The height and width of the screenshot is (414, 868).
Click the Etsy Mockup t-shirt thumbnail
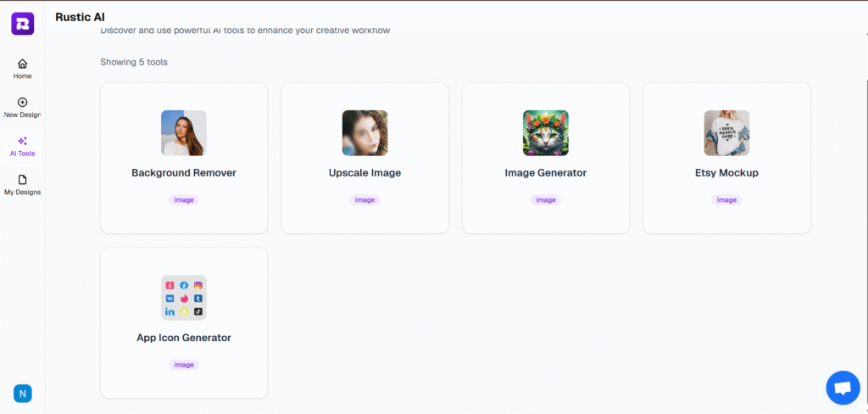(x=726, y=133)
